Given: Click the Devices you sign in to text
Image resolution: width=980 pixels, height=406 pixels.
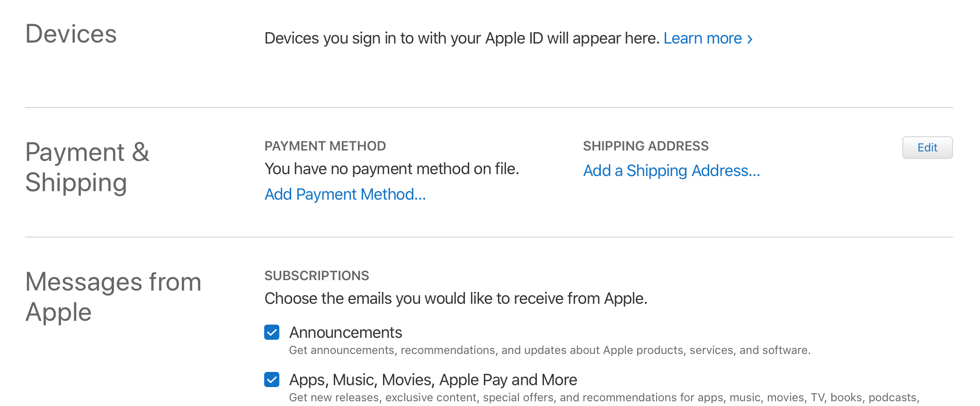Looking at the screenshot, I should (462, 38).
